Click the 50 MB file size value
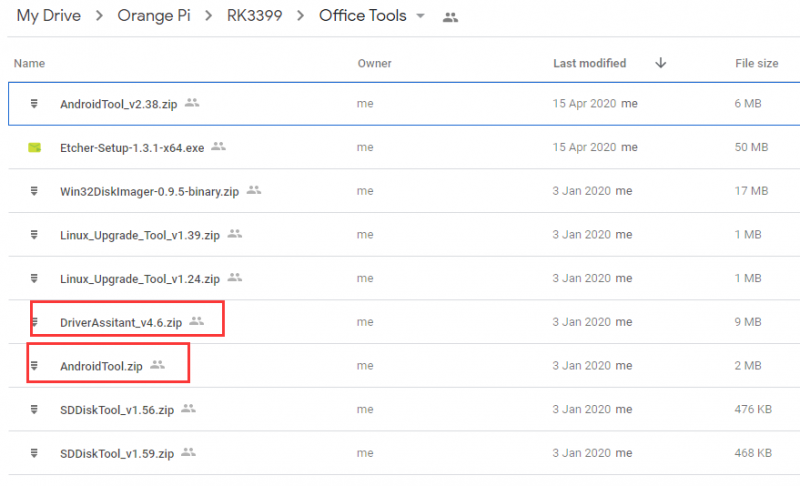 coord(751,147)
